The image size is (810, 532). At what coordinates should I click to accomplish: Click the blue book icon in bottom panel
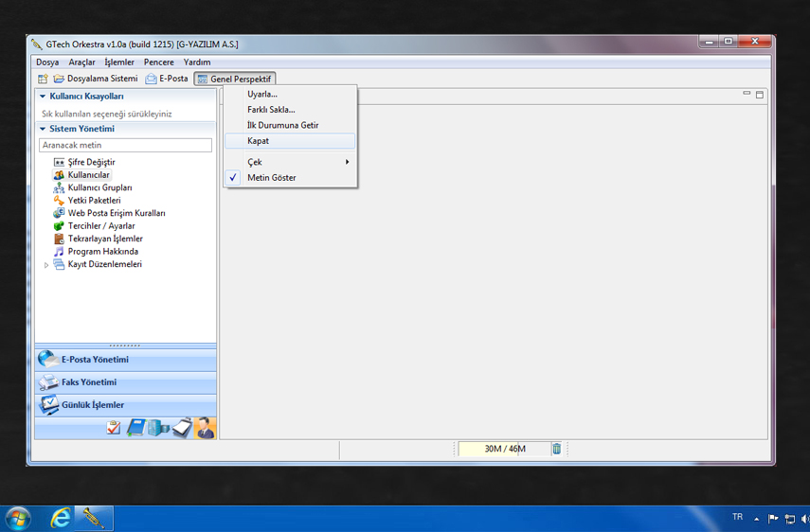point(135,428)
